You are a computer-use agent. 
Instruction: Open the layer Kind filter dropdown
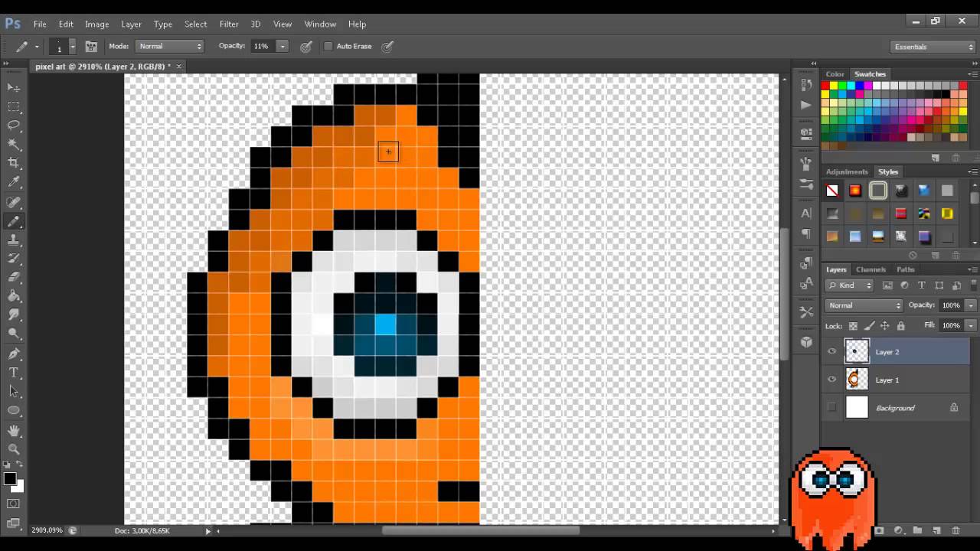click(850, 285)
